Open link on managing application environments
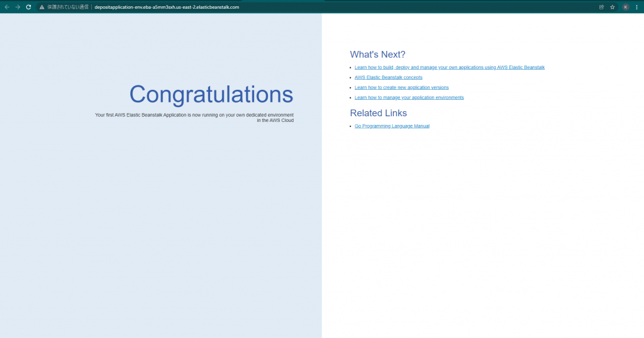 pos(409,97)
